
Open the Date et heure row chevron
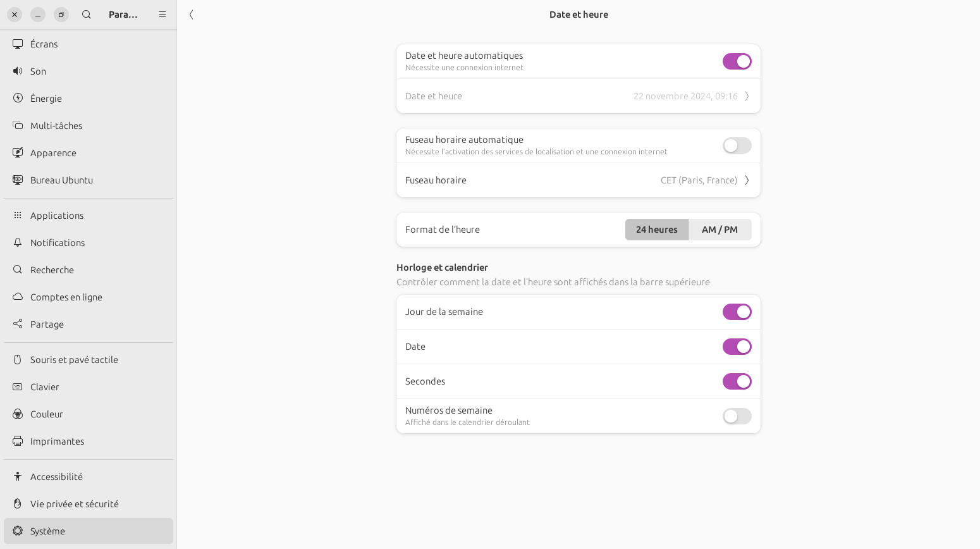[747, 96]
